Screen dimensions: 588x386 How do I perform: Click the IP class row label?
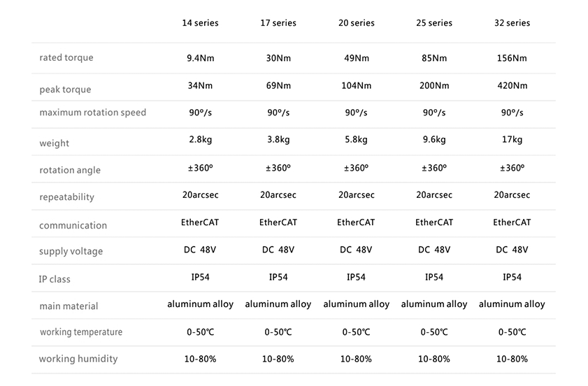point(55,279)
